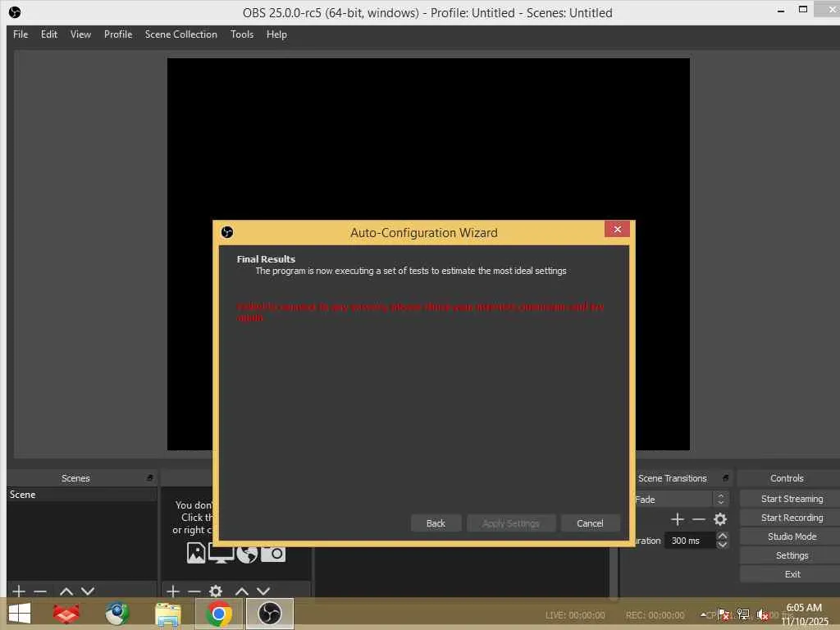Click the 300 ms duration field
This screenshot has height=630, width=840.
click(690, 541)
